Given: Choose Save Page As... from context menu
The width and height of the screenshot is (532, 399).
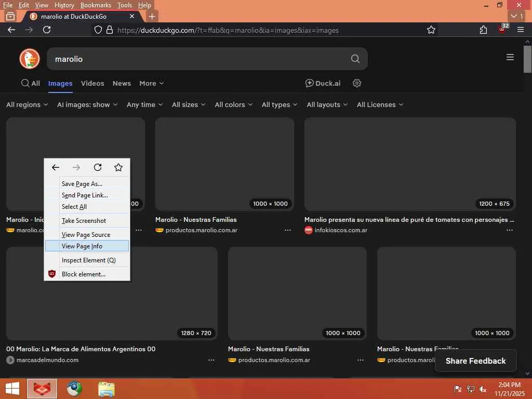Looking at the screenshot, I should click(87, 183).
